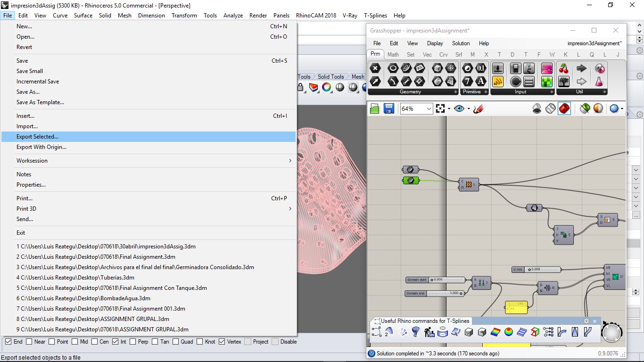Click the gear icon on T-Splines toolbar

point(586,321)
